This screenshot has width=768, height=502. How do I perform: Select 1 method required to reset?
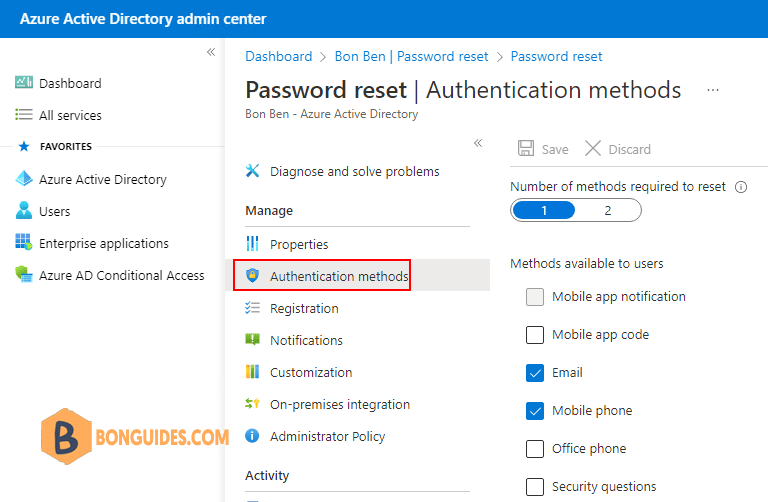tap(544, 211)
